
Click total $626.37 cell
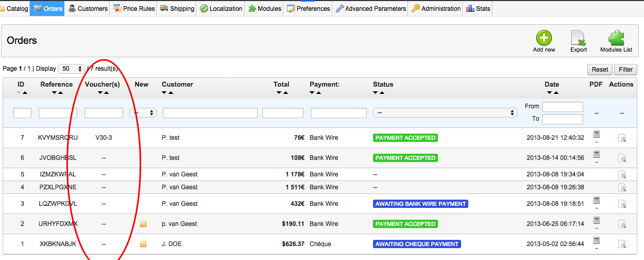click(293, 244)
